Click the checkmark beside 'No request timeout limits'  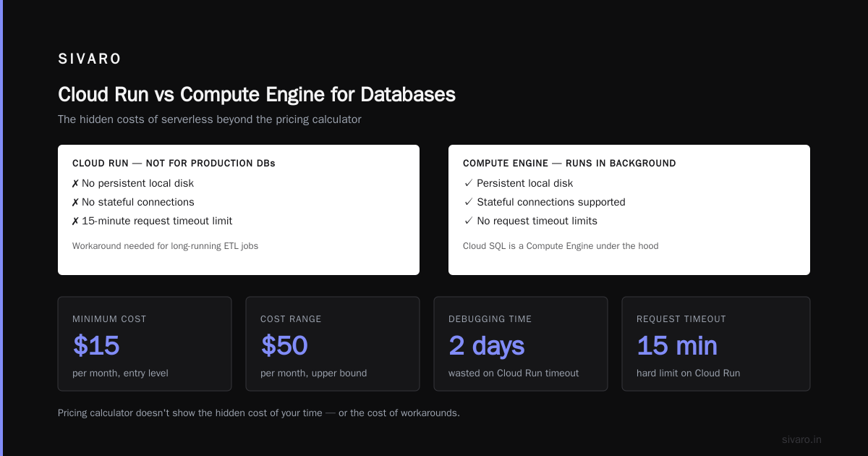pyautogui.click(x=469, y=221)
